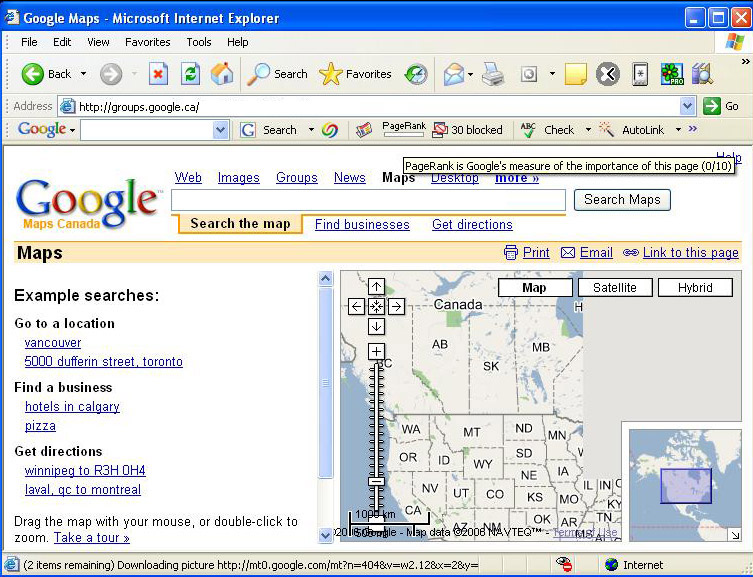Switch to Find businesses tab
753x577 pixels.
(x=362, y=225)
